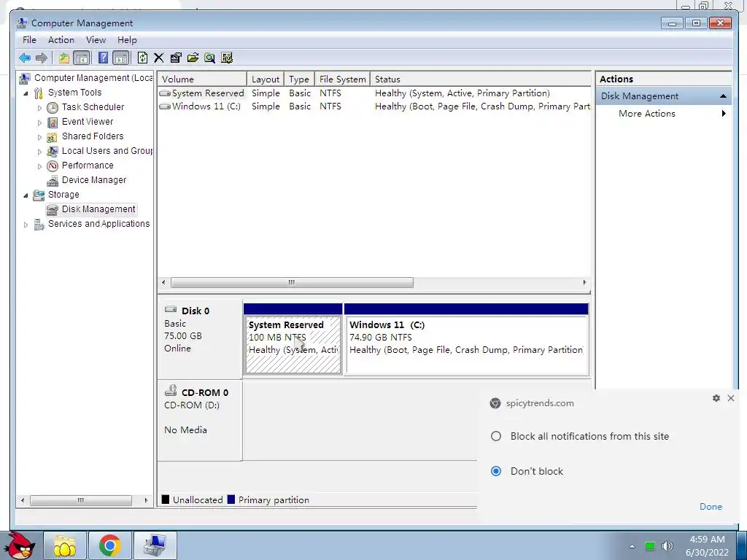The height and width of the screenshot is (560, 747).
Task: Dismiss the spicytrends.com notification popup
Action: (x=731, y=398)
